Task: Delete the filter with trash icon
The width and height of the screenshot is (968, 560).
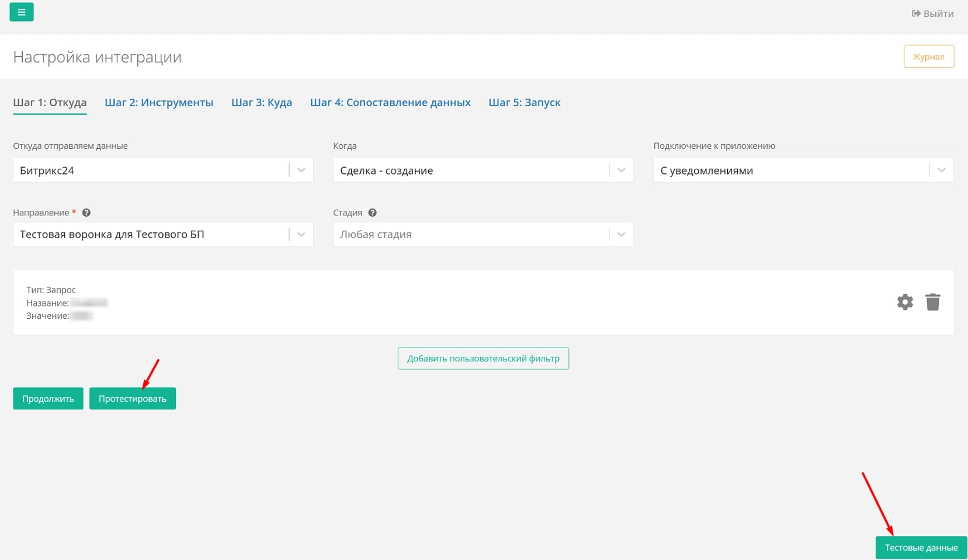Action: (x=933, y=302)
